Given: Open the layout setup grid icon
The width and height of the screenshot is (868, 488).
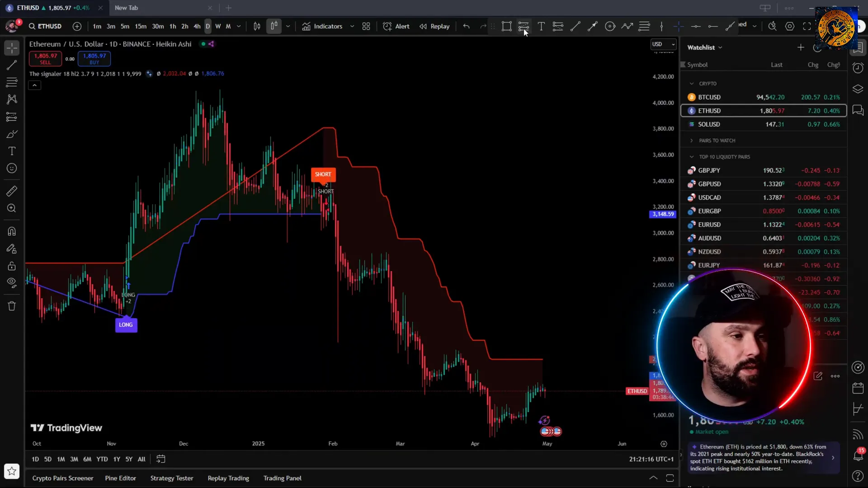Looking at the screenshot, I should pyautogui.click(x=366, y=26).
